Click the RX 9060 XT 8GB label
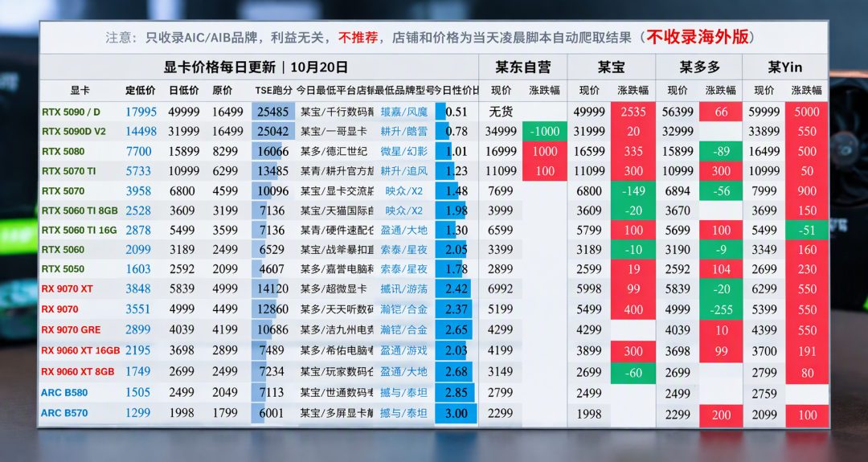This screenshot has width=868, height=462. (78, 371)
